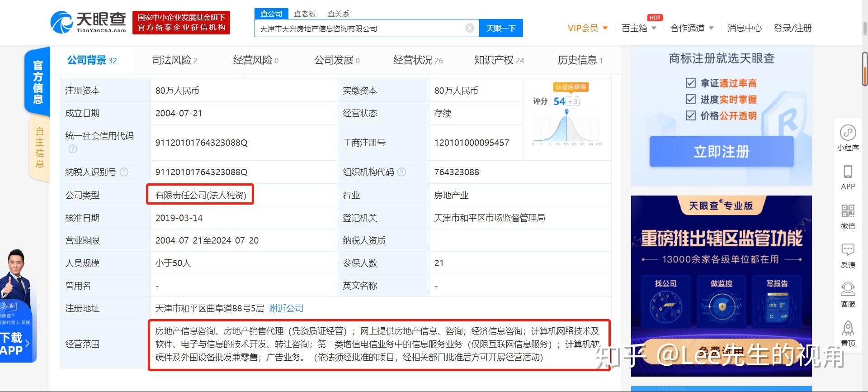Open the 附近公司 link
Image resolution: width=868 pixels, height=392 pixels.
[286, 308]
